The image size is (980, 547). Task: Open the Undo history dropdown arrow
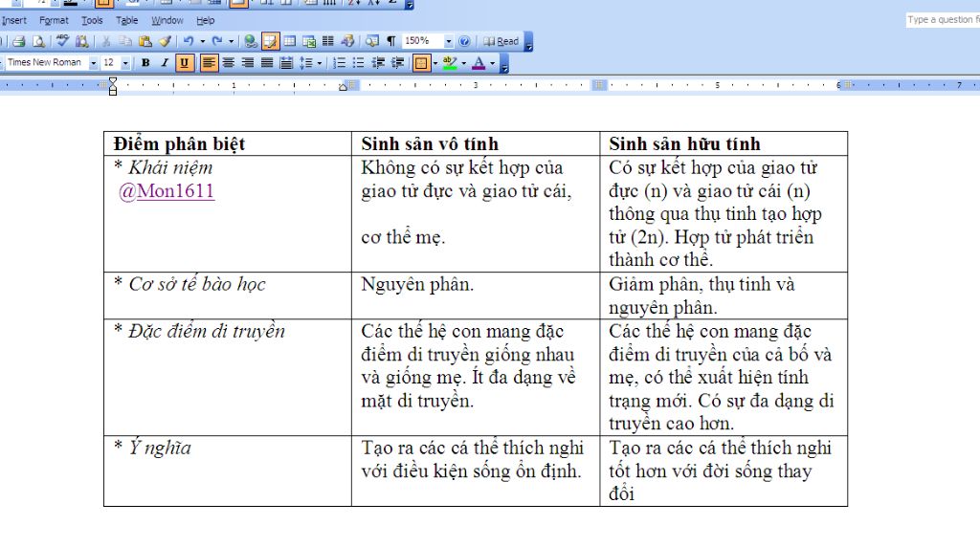point(203,41)
